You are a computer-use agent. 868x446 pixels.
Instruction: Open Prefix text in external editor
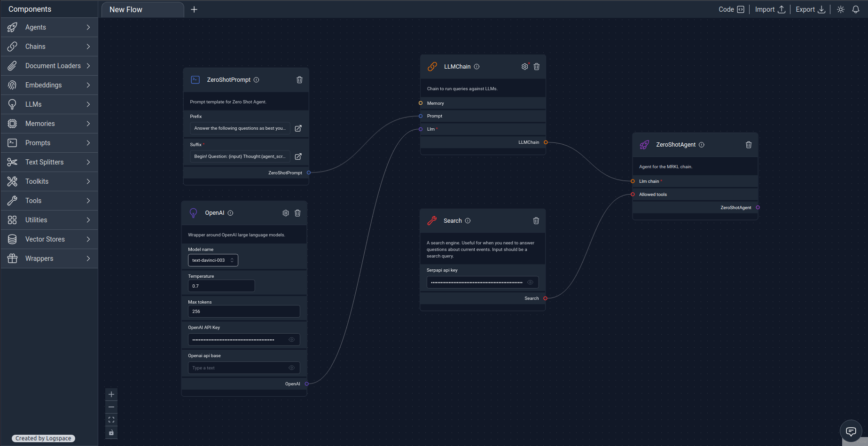[298, 128]
